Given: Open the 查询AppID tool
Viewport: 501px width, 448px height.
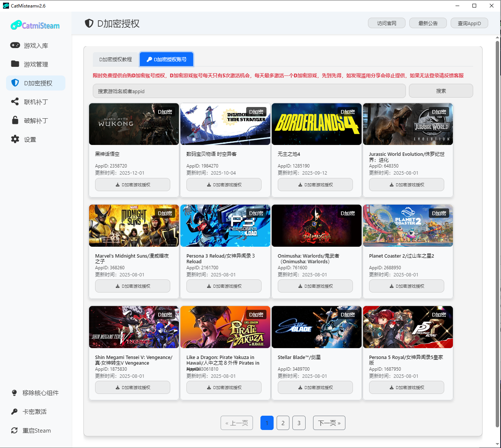Looking at the screenshot, I should (x=469, y=23).
